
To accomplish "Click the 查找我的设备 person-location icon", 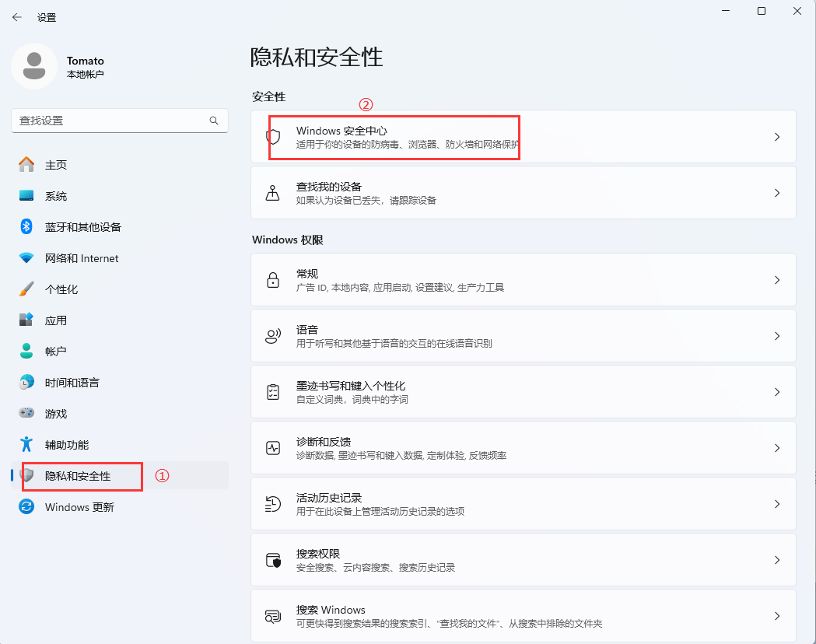I will point(273,193).
